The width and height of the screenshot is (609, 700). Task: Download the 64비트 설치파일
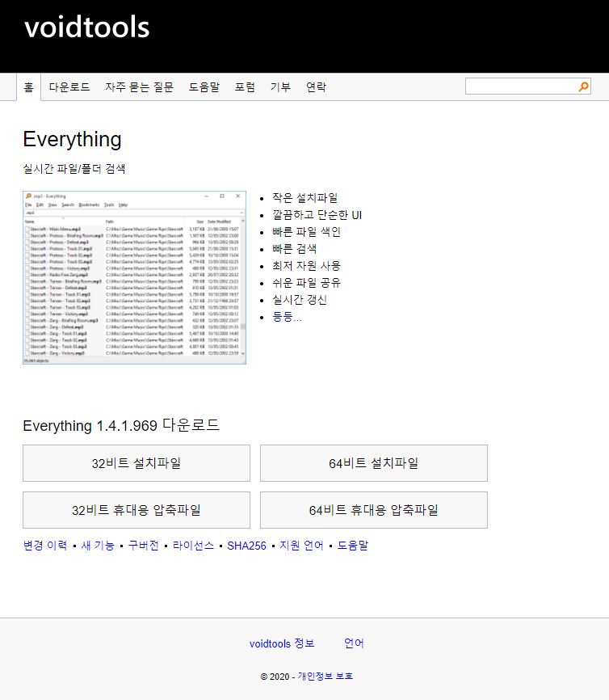pyautogui.click(x=374, y=463)
